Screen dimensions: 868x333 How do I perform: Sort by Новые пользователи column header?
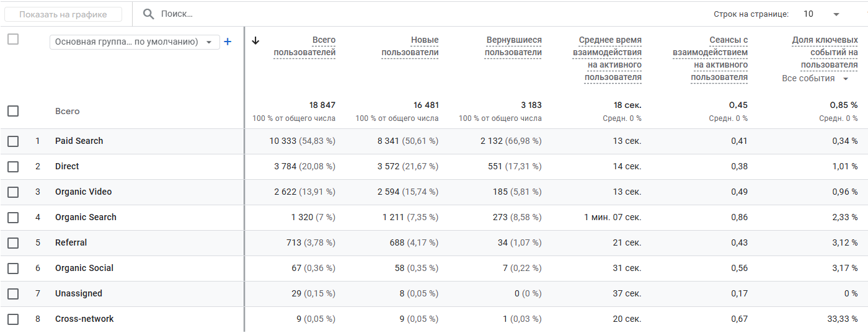410,46
